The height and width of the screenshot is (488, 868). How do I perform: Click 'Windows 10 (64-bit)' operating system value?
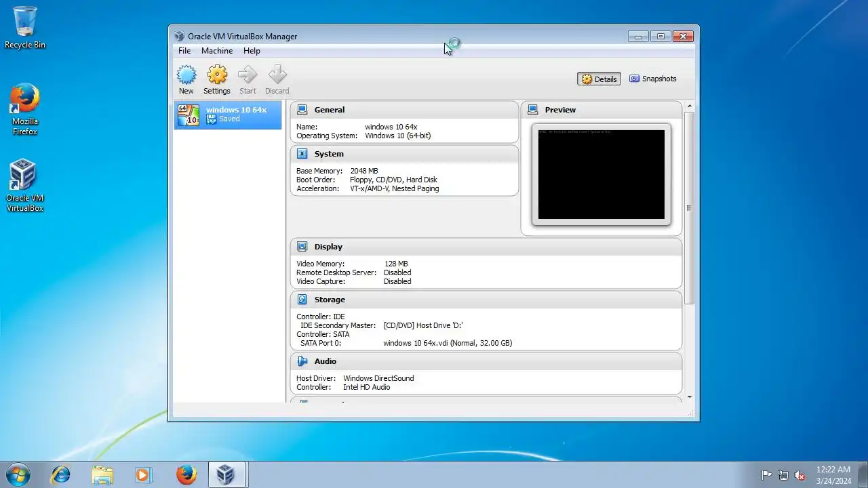click(398, 136)
